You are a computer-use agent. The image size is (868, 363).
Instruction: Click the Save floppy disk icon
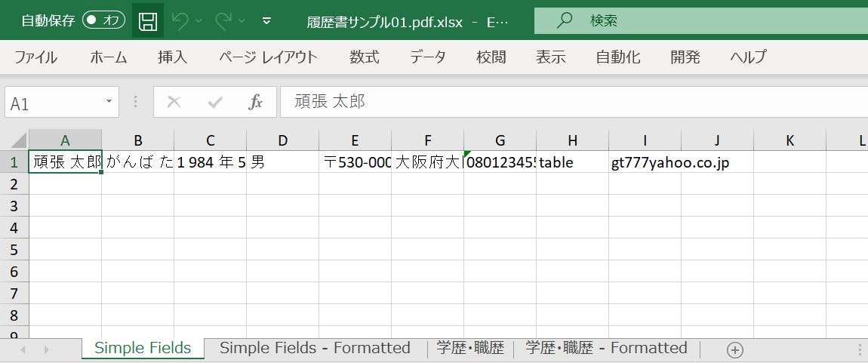coord(148,21)
